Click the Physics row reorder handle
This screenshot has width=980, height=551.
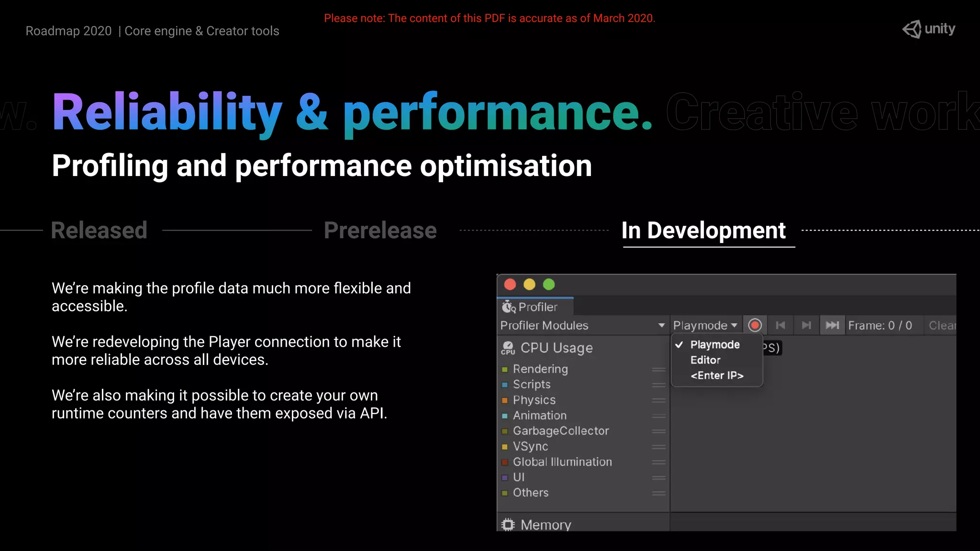(659, 400)
